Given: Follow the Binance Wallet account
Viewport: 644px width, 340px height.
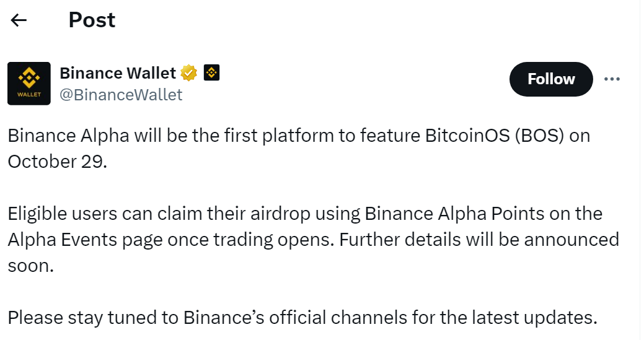Looking at the screenshot, I should coord(550,79).
